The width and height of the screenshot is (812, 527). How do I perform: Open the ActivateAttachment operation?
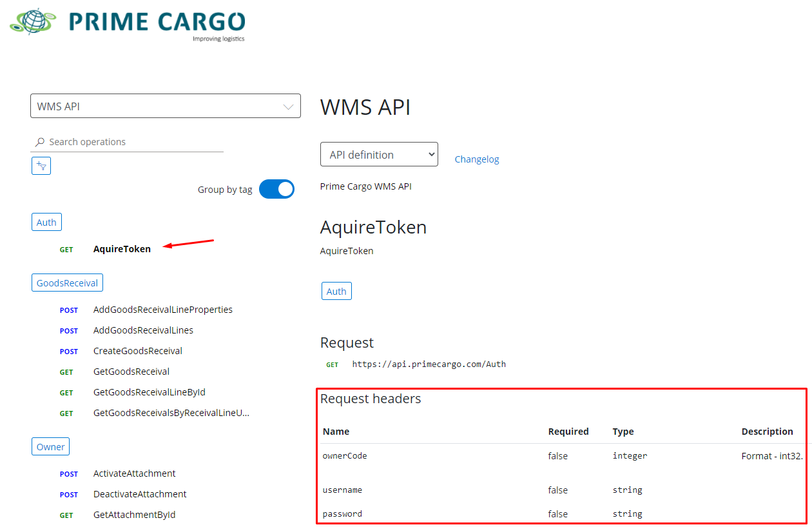pos(134,473)
